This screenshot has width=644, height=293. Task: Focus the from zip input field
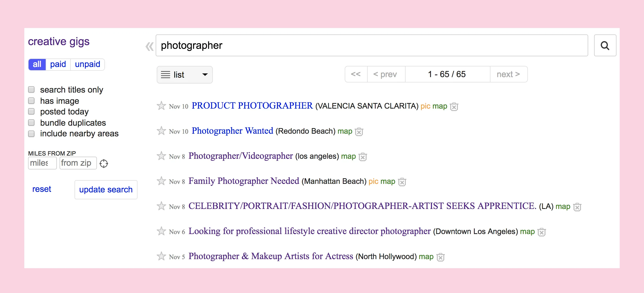click(x=78, y=163)
